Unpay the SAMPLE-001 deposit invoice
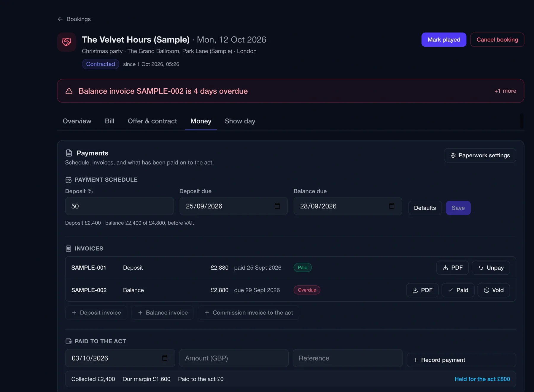The image size is (534, 392). pos(491,268)
